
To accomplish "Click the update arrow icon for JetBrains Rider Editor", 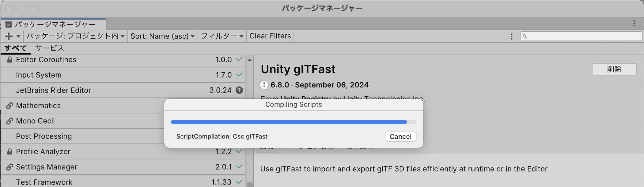I will point(239,90).
